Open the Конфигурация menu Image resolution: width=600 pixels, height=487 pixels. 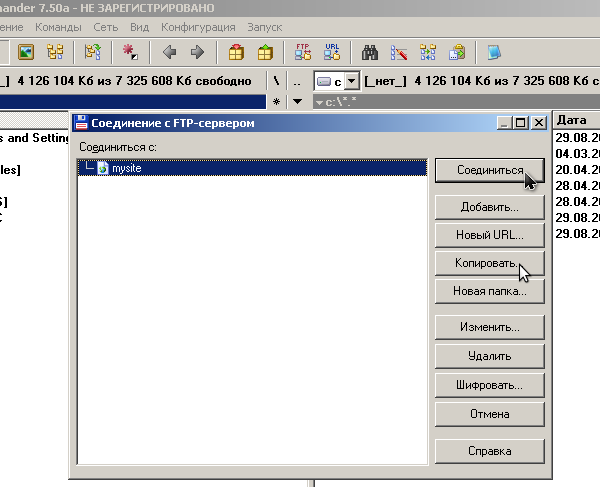tap(198, 27)
